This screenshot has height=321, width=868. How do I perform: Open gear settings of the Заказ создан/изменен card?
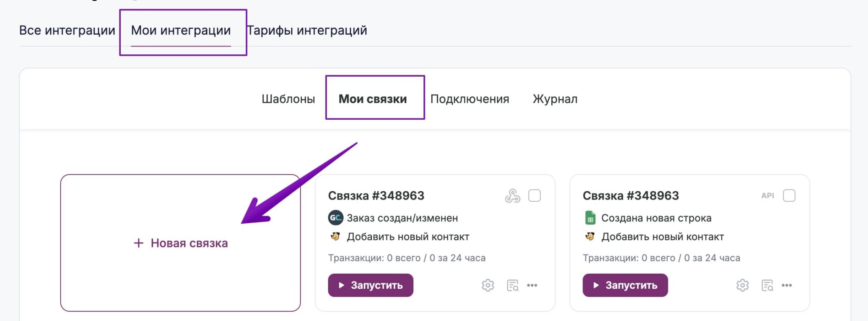point(488,285)
